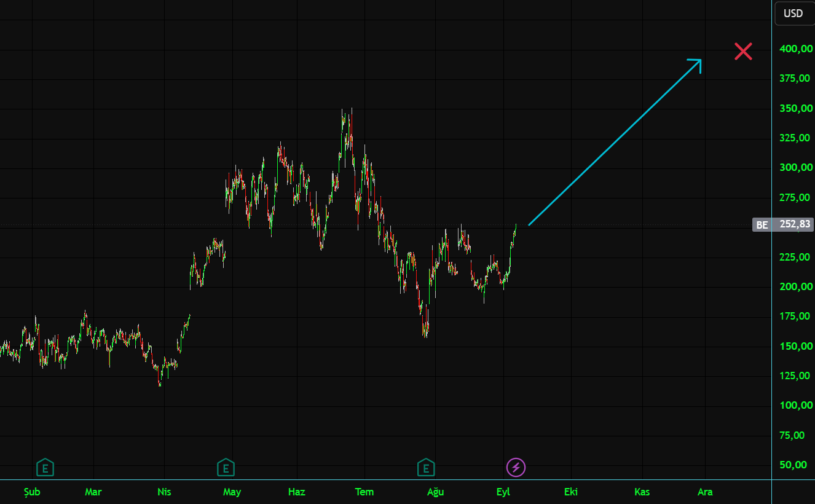Open the USD currency selector

793,14
